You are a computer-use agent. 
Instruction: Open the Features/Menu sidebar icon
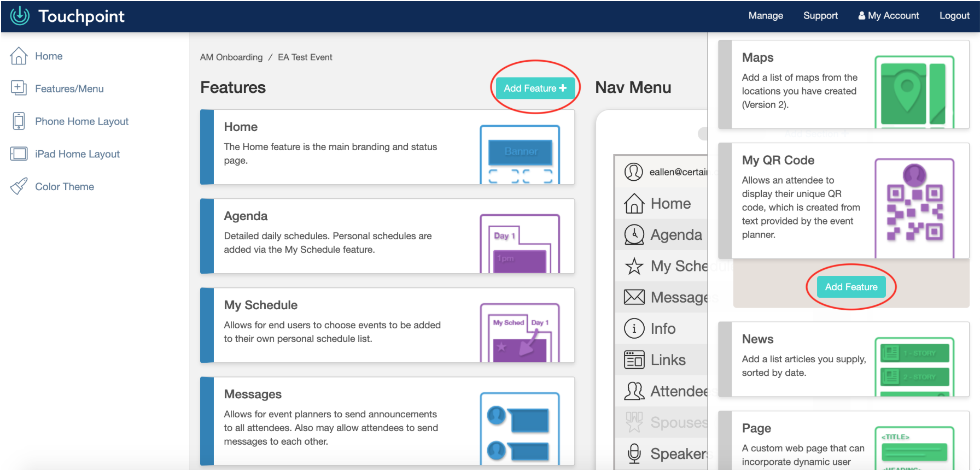click(x=19, y=88)
